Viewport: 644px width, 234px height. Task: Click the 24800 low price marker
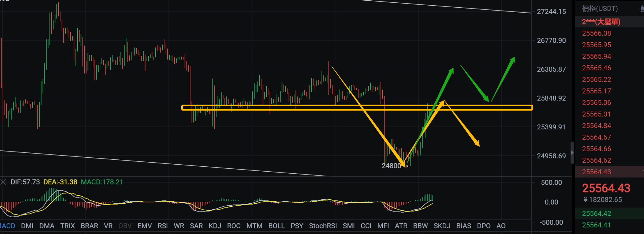coord(391,166)
